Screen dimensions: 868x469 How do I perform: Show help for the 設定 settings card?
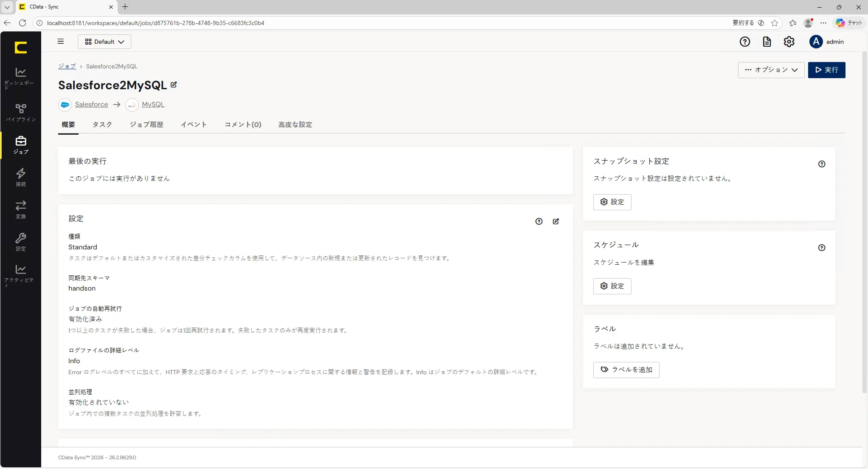[x=539, y=221]
